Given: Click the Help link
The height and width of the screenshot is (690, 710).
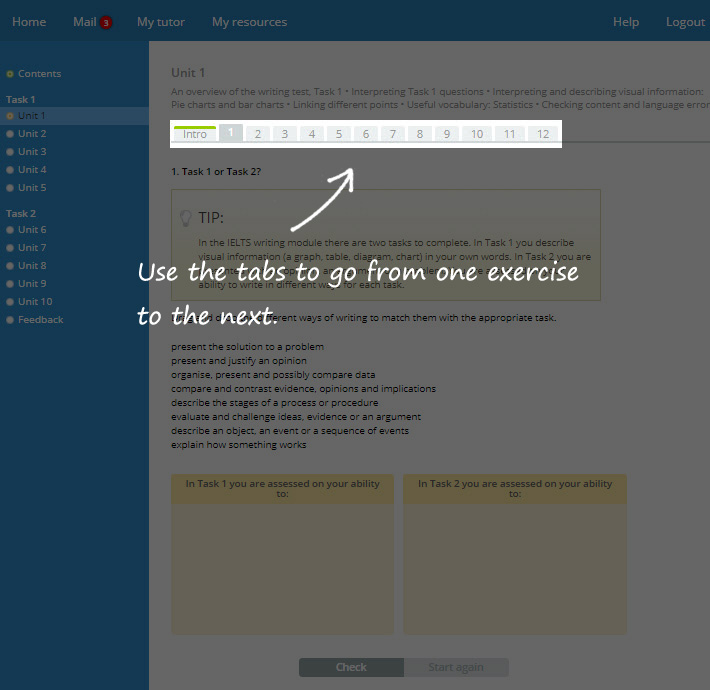Looking at the screenshot, I should 626,22.
